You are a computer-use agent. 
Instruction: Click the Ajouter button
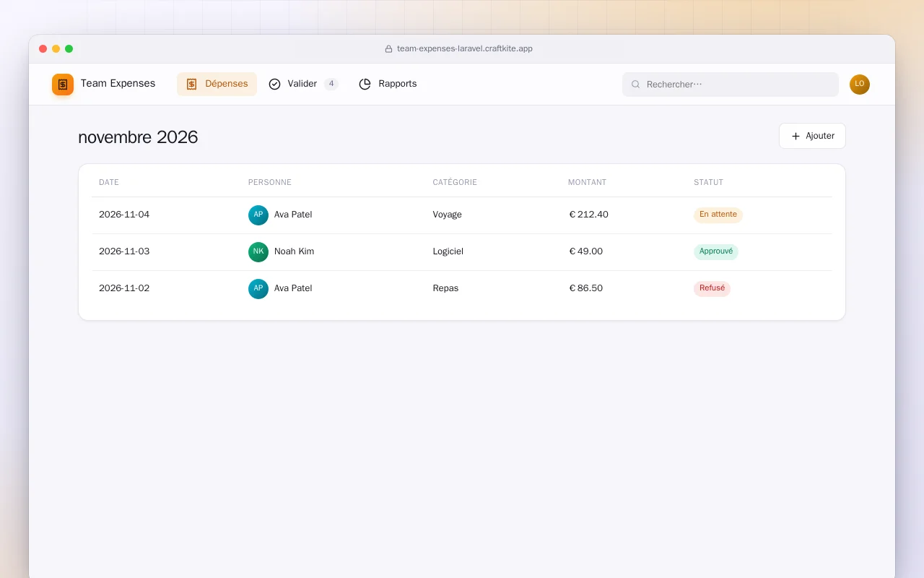812,136
